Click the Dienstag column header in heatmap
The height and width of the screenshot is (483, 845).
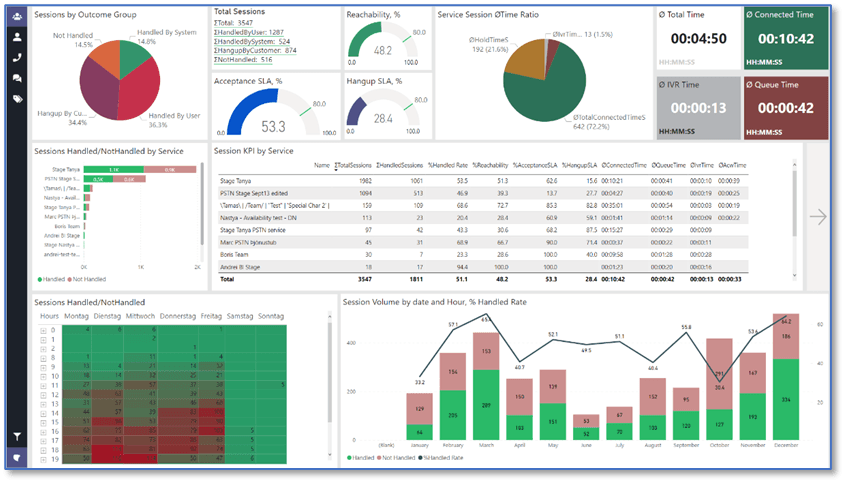pos(107,316)
